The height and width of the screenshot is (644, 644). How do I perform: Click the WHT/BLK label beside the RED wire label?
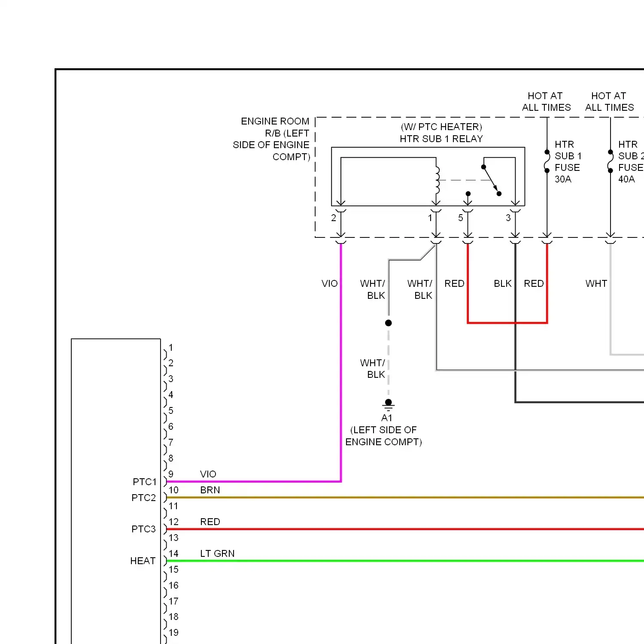click(420, 289)
